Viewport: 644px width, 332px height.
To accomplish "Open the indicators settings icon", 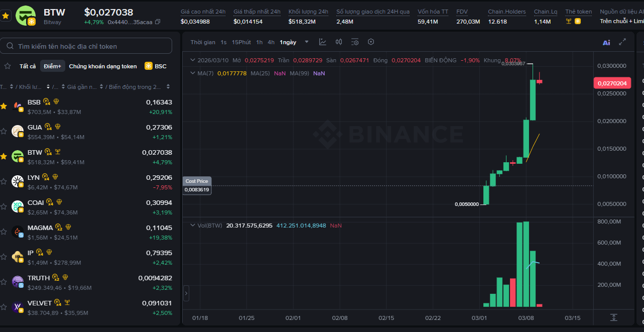I will pos(355,42).
